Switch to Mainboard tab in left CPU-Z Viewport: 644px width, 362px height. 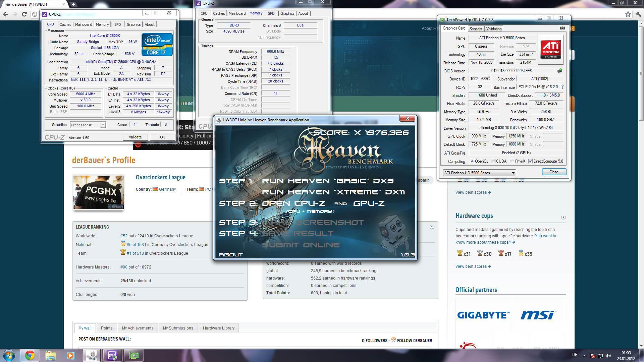tap(84, 24)
